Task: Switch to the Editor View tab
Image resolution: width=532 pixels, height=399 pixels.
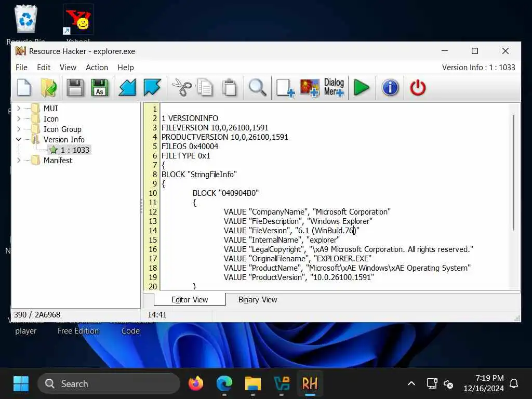Action: 189,300
